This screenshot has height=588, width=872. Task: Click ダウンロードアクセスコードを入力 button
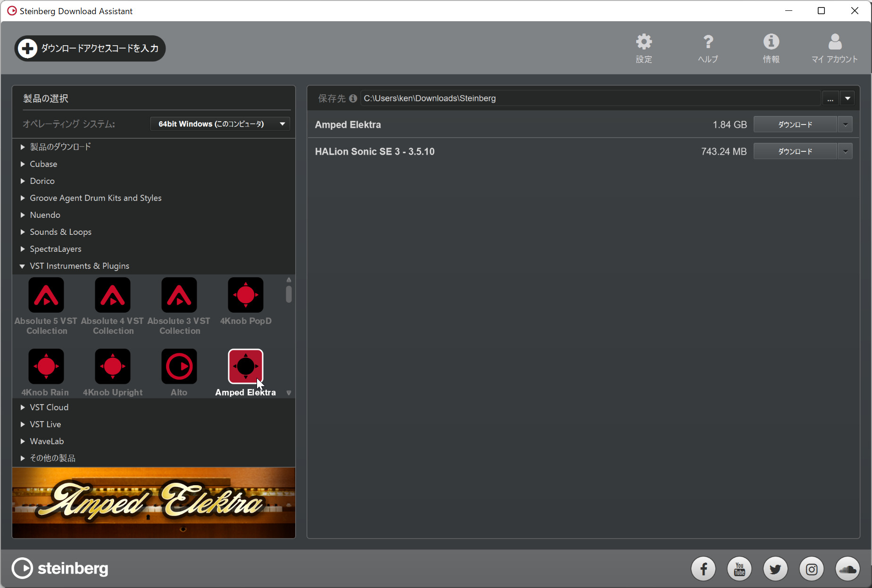(x=90, y=48)
